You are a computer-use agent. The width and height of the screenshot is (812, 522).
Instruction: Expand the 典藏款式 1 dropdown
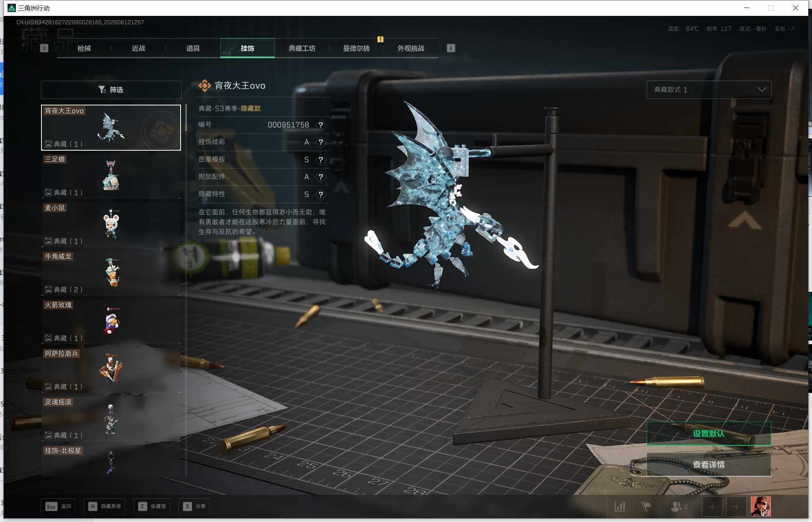pos(709,90)
